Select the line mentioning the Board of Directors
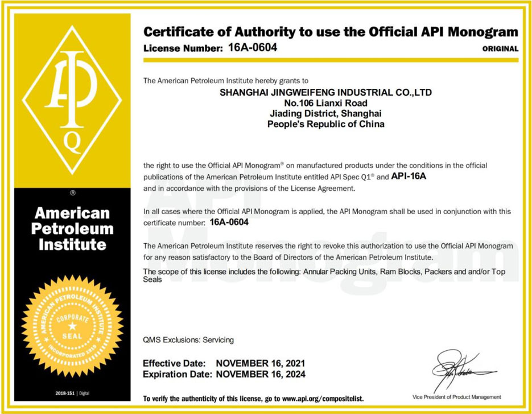The image size is (532, 414). tap(288, 257)
